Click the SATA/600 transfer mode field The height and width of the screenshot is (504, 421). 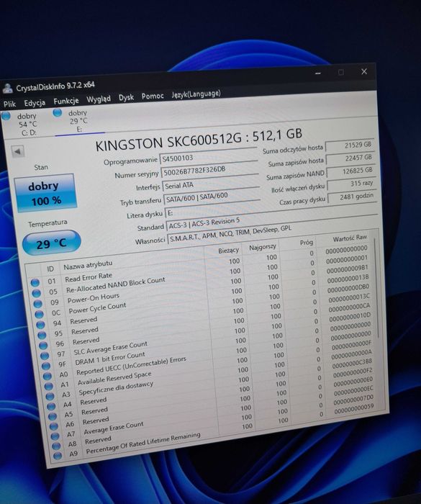[212, 197]
